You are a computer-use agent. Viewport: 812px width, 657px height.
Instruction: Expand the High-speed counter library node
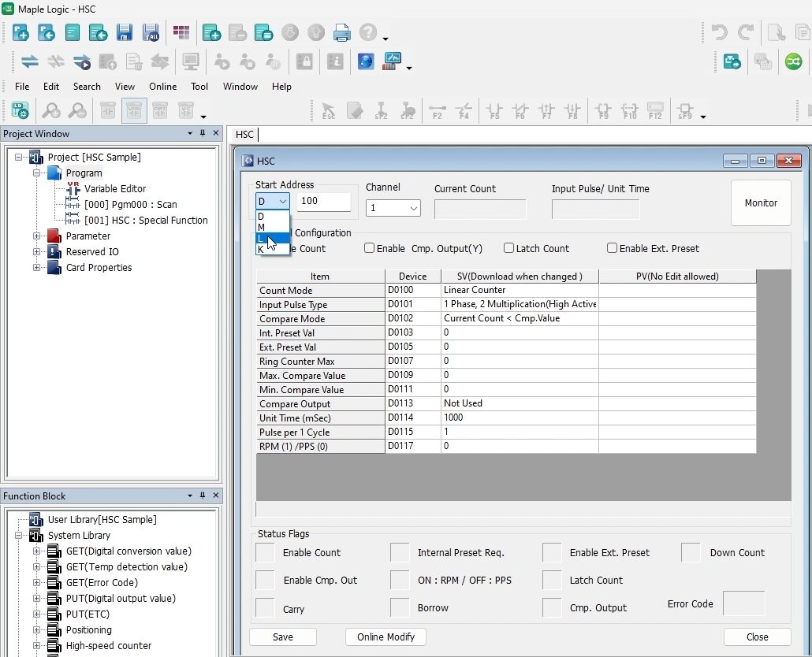[37, 646]
